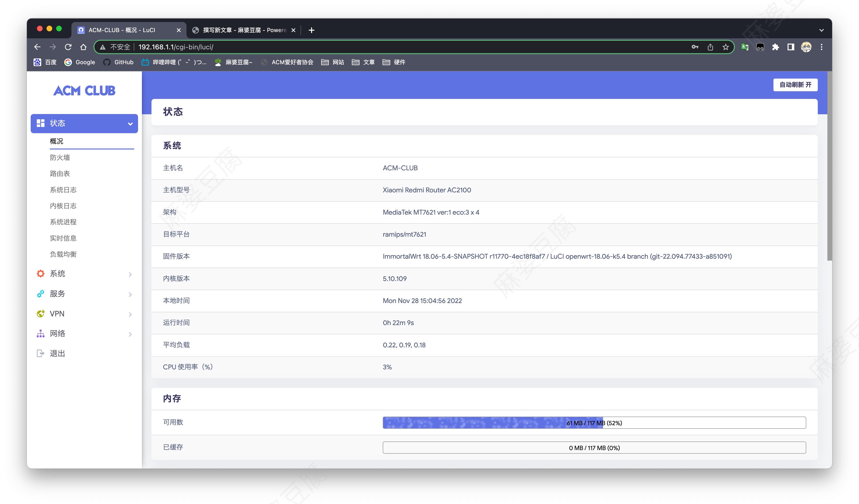The height and width of the screenshot is (504, 859).
Task: Open the Chrome three-dot menu
Action: click(x=822, y=47)
